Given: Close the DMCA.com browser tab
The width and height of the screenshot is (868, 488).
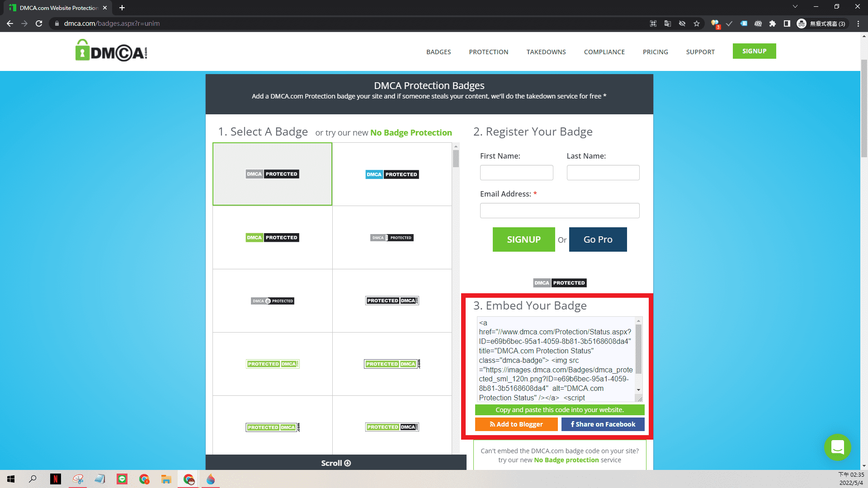Looking at the screenshot, I should (105, 8).
